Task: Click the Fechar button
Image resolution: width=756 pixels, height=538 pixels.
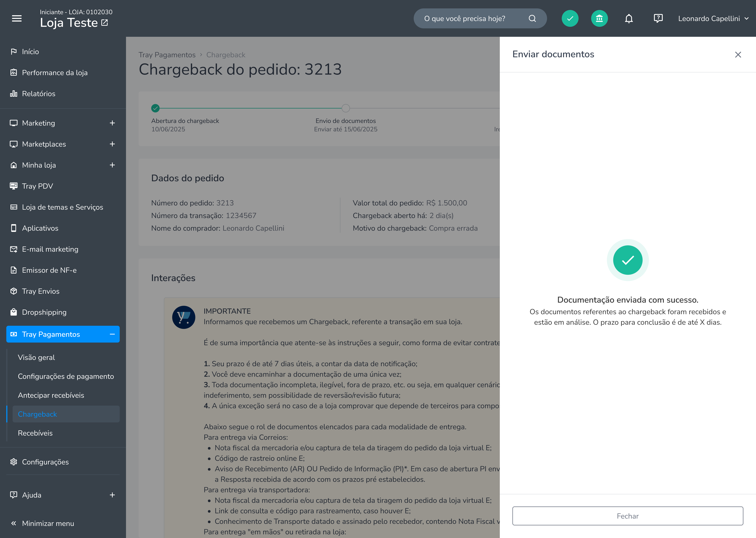Action: (628, 516)
